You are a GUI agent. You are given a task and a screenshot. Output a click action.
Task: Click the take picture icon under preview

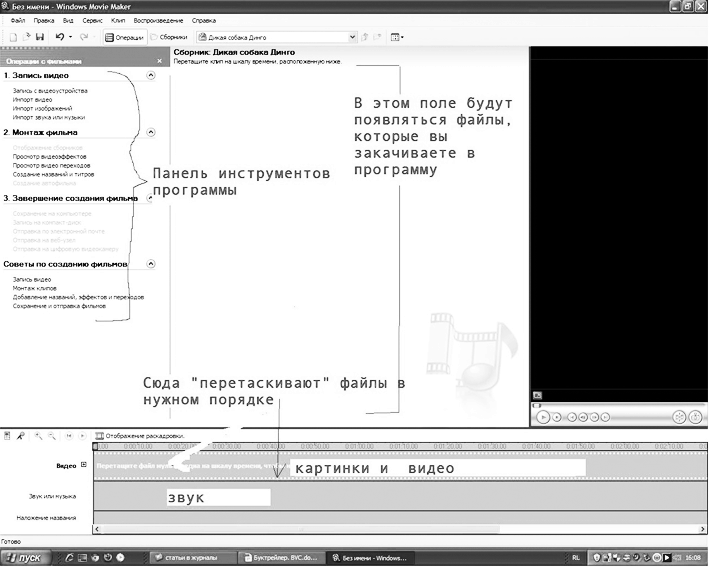697,415
